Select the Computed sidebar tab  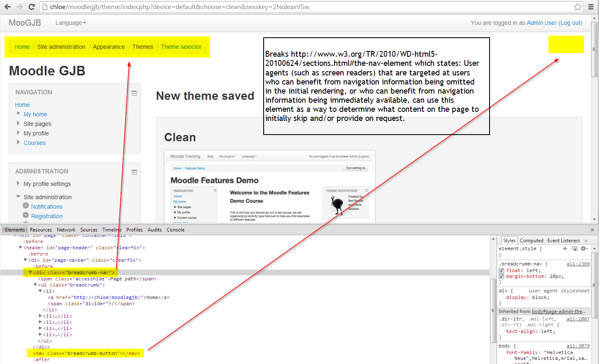click(531, 241)
